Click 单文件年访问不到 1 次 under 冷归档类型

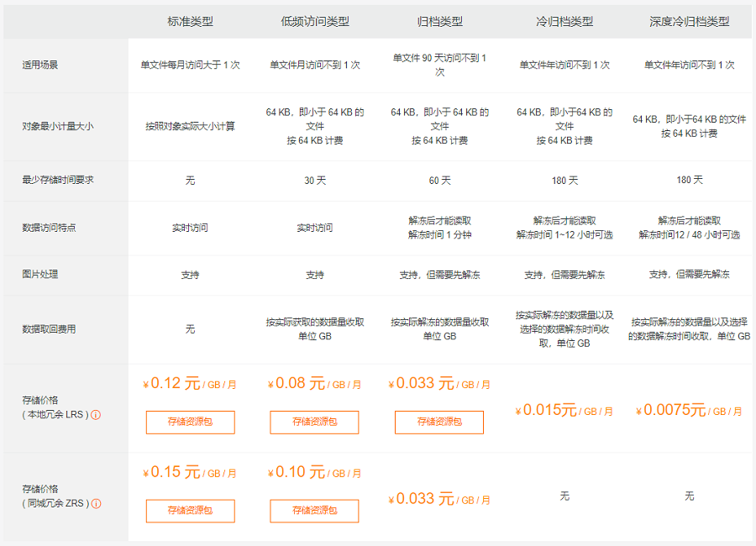click(564, 66)
